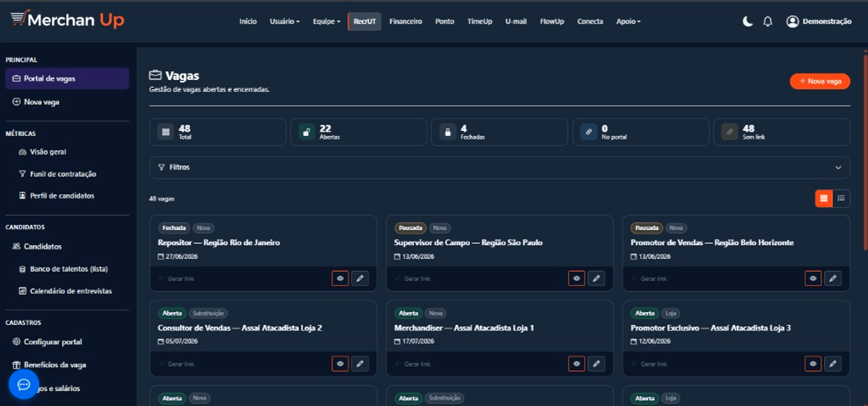Open Repositor — Região Rio de Janeiro title

219,243
